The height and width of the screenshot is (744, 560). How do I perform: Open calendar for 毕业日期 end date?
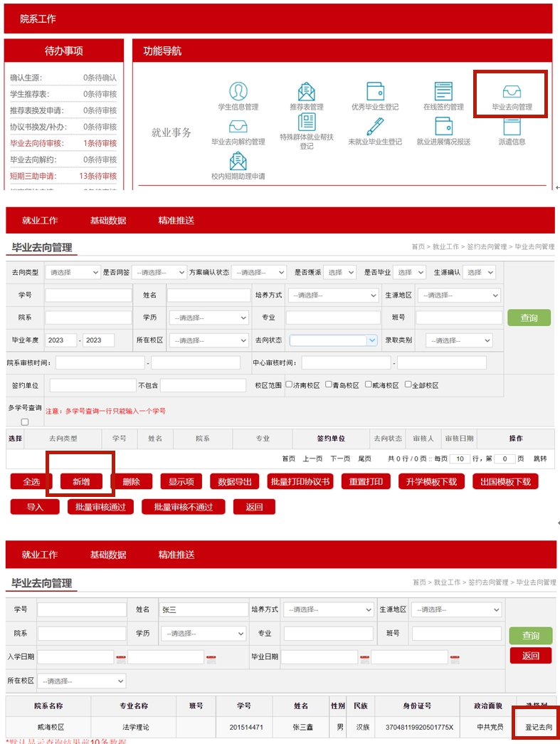tap(455, 659)
